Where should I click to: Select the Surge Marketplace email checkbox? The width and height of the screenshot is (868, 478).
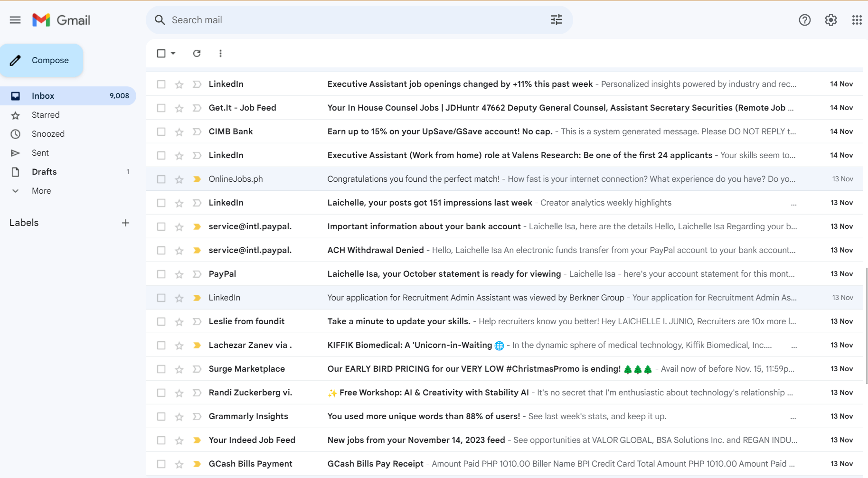tap(161, 369)
